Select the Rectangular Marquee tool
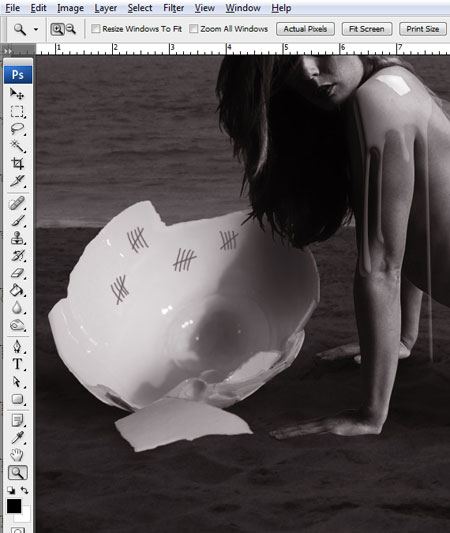The width and height of the screenshot is (450, 533). pos(17,111)
